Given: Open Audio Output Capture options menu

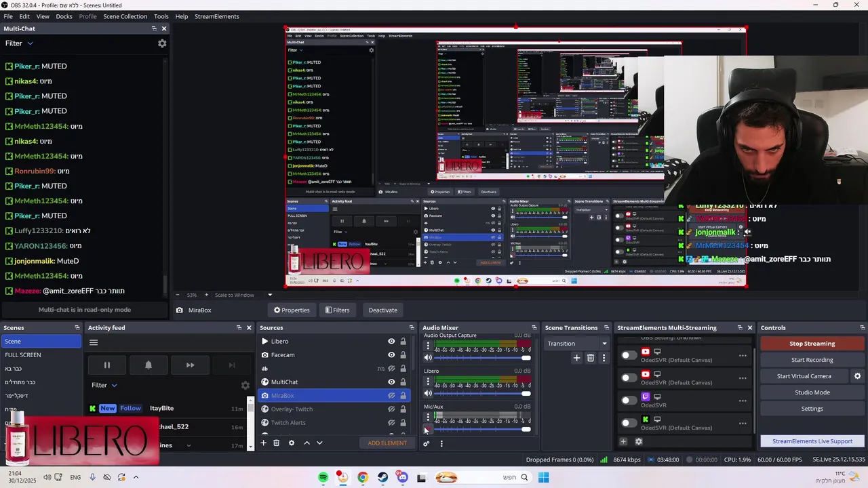Looking at the screenshot, I should (x=428, y=346).
